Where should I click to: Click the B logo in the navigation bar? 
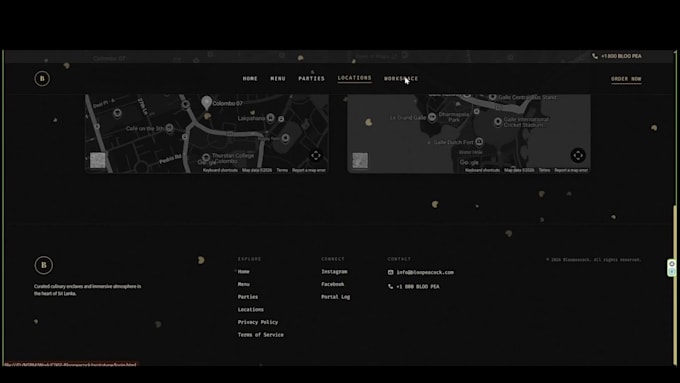pos(42,79)
